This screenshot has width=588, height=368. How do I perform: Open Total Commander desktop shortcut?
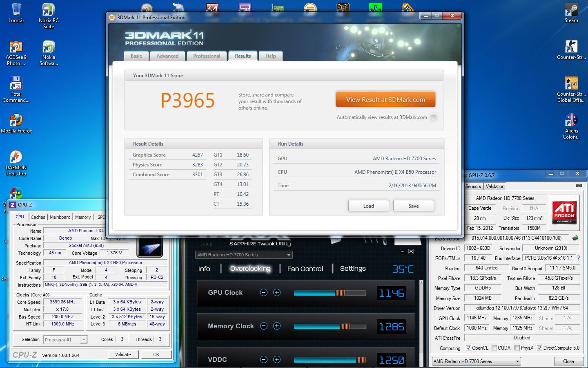(x=16, y=90)
